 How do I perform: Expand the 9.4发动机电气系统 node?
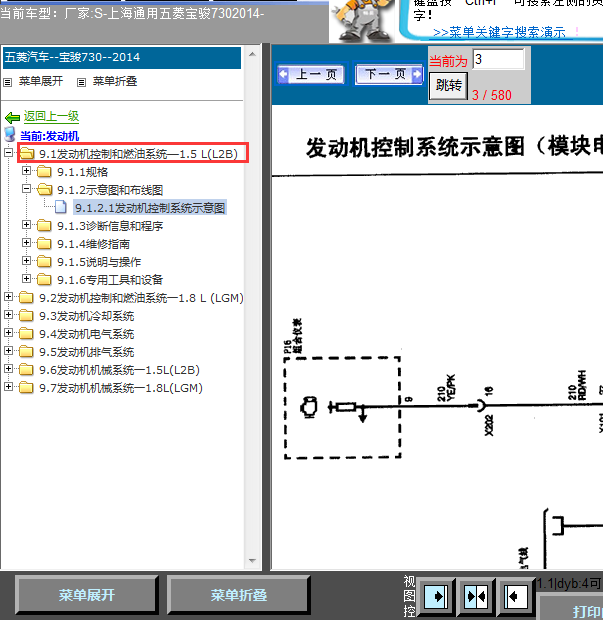tap(8, 333)
